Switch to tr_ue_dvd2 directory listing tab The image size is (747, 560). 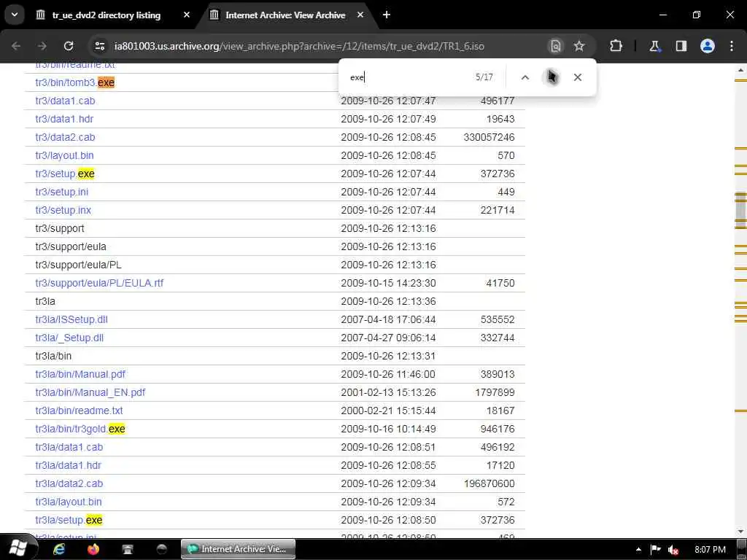(x=107, y=15)
